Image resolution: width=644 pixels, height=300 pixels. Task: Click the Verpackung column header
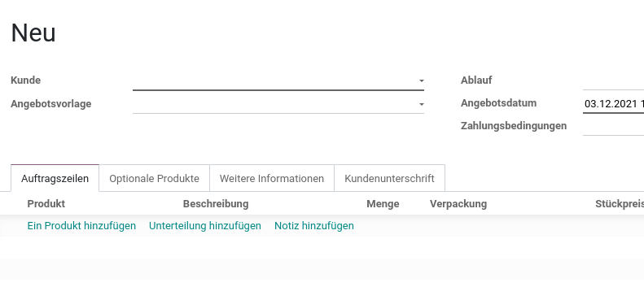[x=458, y=203]
